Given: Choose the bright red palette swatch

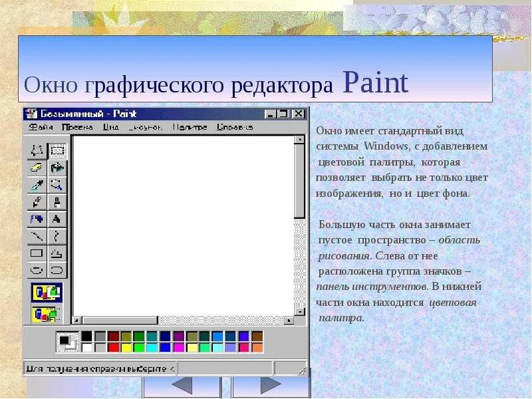Looking at the screenshot, I should (113, 347).
